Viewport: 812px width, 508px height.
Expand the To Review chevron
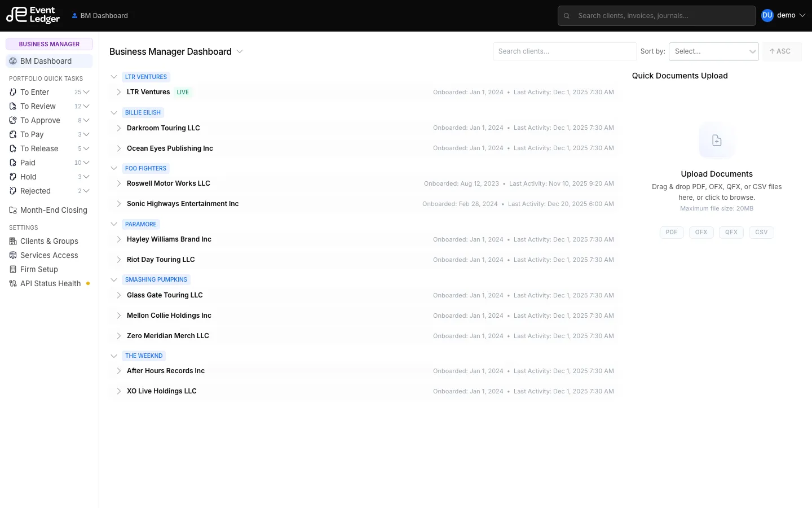tap(86, 106)
